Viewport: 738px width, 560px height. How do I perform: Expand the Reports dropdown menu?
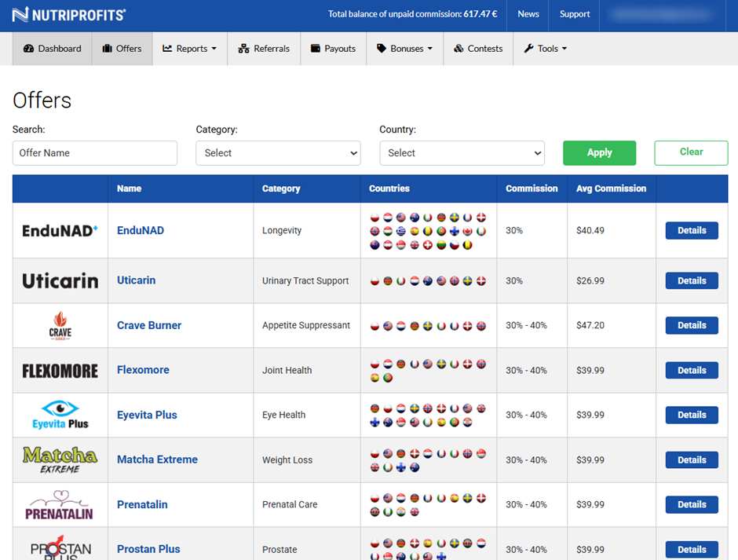tap(190, 49)
